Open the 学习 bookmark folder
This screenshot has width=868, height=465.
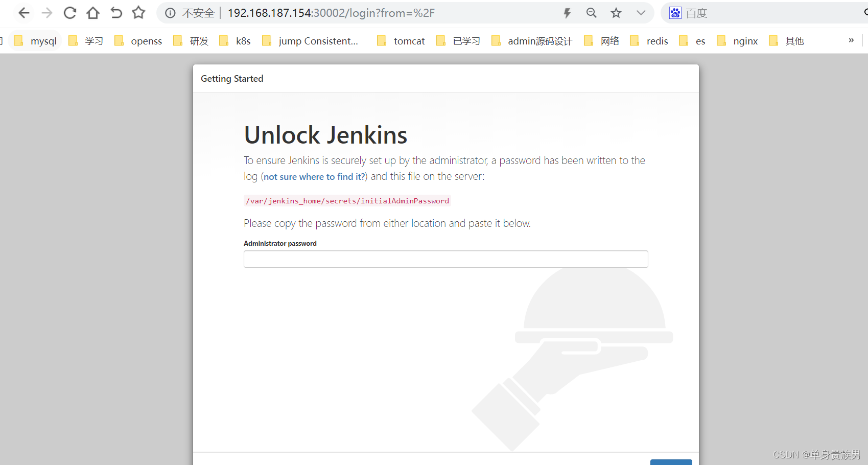click(x=86, y=41)
